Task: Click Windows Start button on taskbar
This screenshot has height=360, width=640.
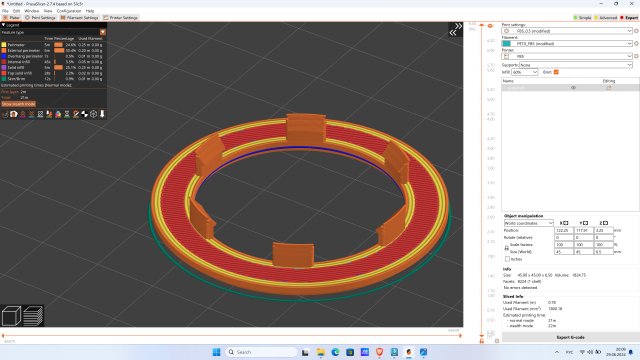Action: tap(216, 352)
